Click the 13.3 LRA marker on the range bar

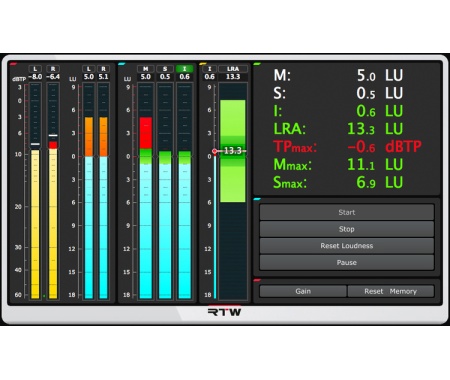[232, 151]
